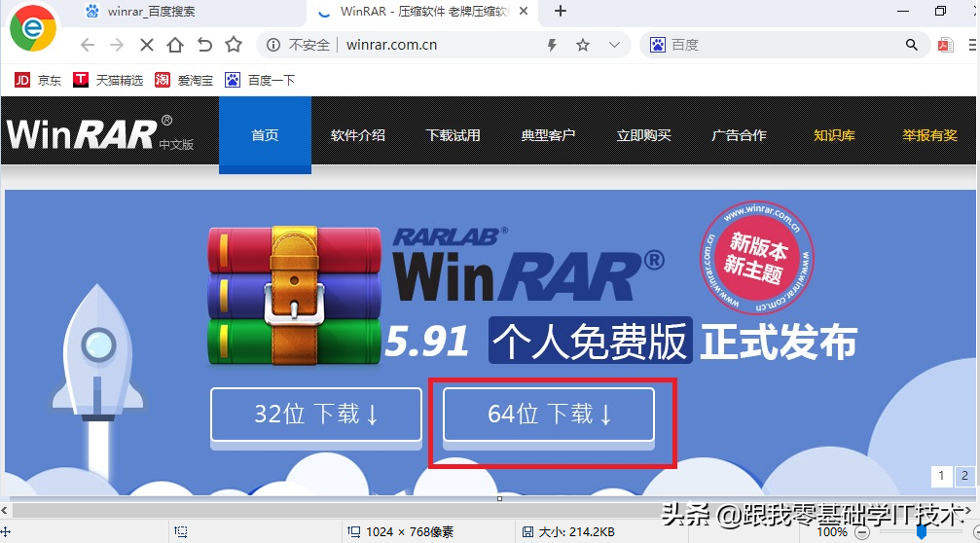
Task: Click the magnifier search icon
Action: (x=911, y=45)
